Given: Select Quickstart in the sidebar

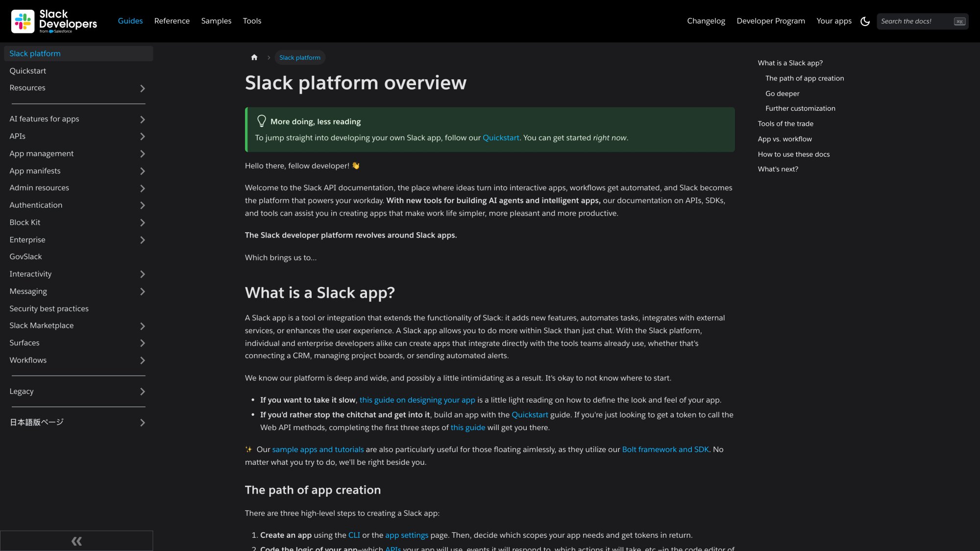Looking at the screenshot, I should point(28,71).
